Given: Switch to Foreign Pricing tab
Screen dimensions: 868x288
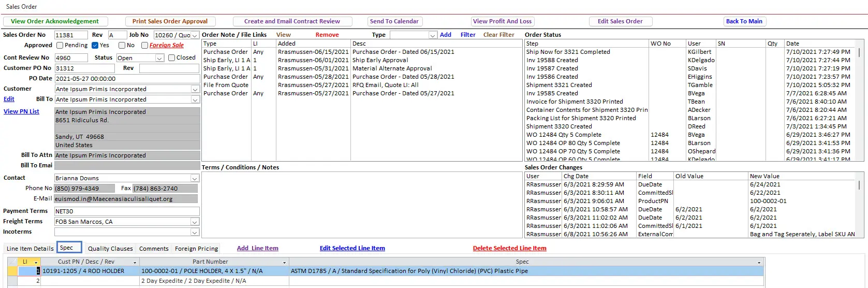Looking at the screenshot, I should pyautogui.click(x=196, y=249).
